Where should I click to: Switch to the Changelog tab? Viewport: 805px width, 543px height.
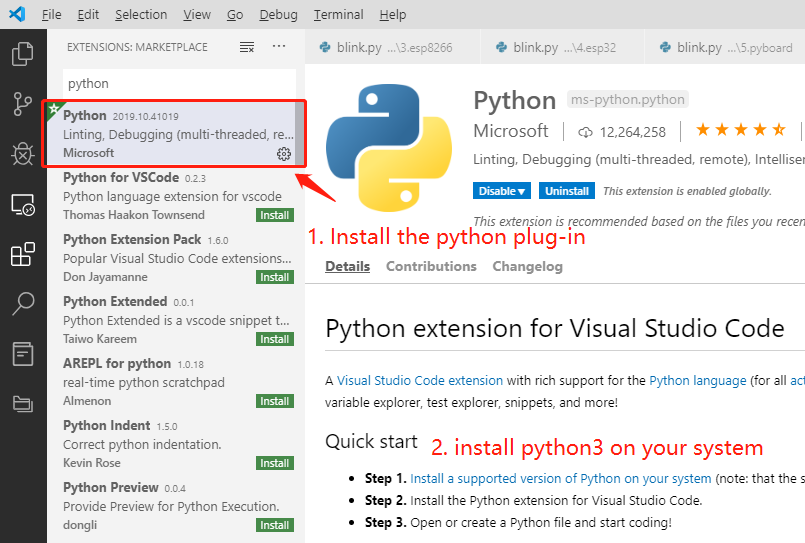tap(527, 266)
